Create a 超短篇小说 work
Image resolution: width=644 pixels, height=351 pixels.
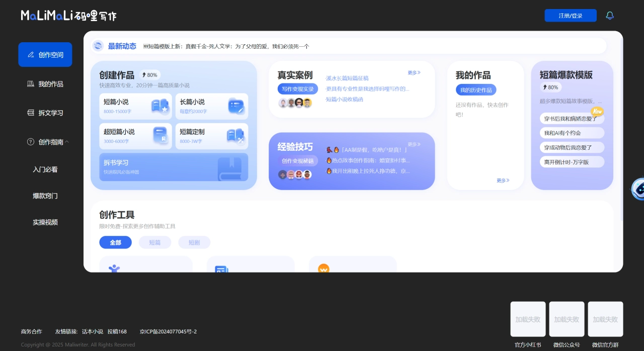click(135, 136)
